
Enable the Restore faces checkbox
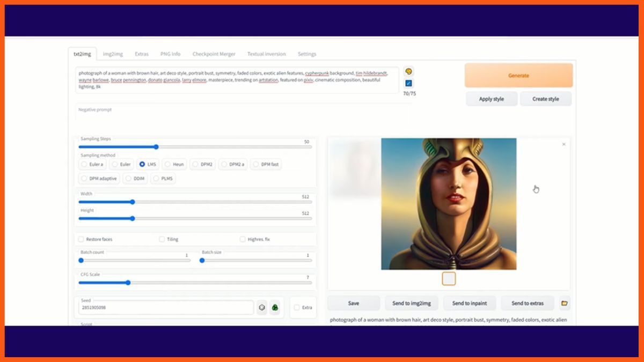click(x=81, y=239)
